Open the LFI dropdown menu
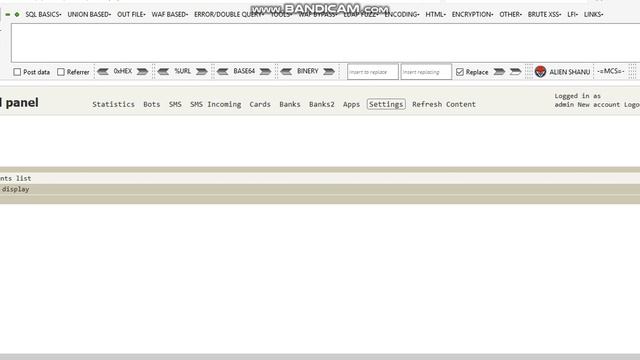Viewport: 640px width, 360px height. point(573,14)
